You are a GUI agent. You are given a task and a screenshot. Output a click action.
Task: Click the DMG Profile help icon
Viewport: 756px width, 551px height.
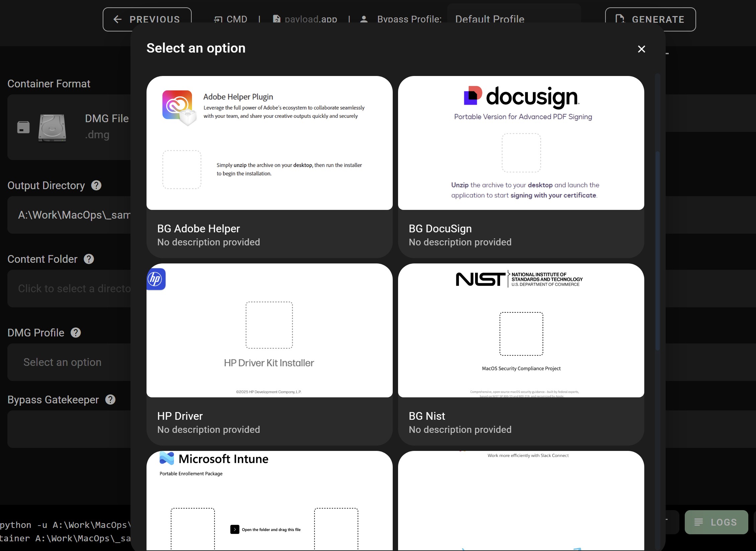(x=76, y=333)
